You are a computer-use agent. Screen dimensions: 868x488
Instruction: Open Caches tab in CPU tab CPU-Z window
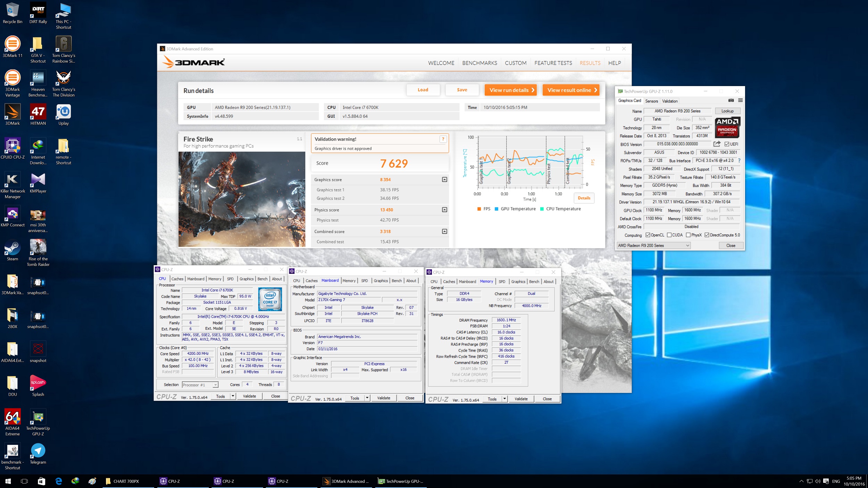click(x=177, y=279)
